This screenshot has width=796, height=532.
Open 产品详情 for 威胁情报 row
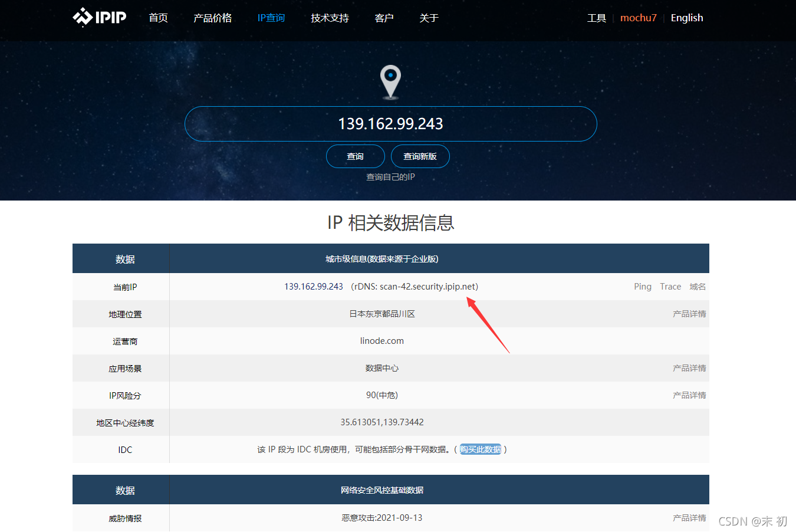pyautogui.click(x=689, y=518)
